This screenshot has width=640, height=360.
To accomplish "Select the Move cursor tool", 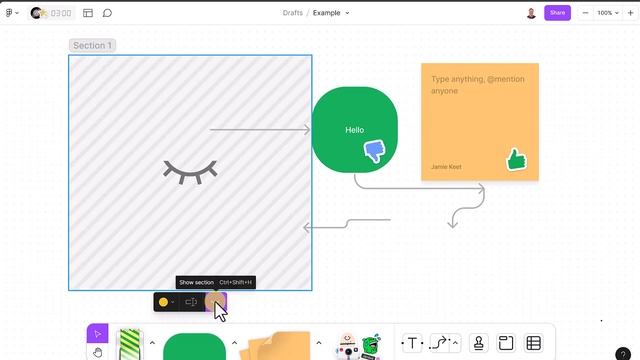I will (x=98, y=334).
